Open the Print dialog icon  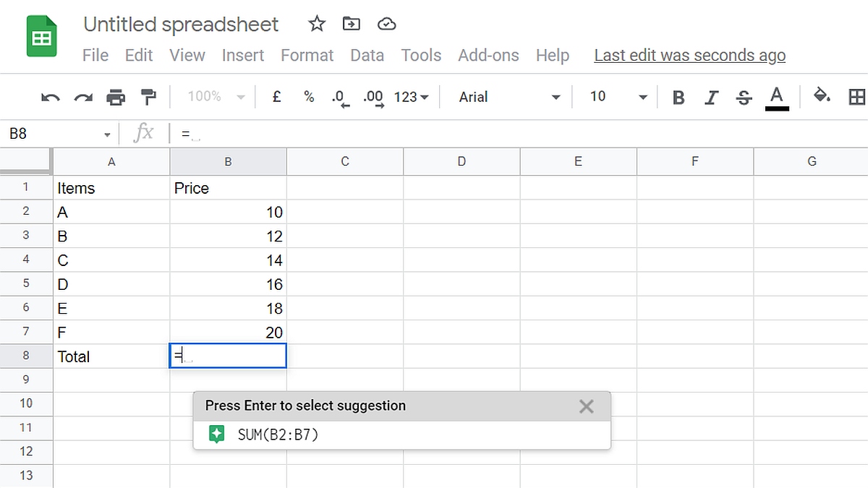116,96
